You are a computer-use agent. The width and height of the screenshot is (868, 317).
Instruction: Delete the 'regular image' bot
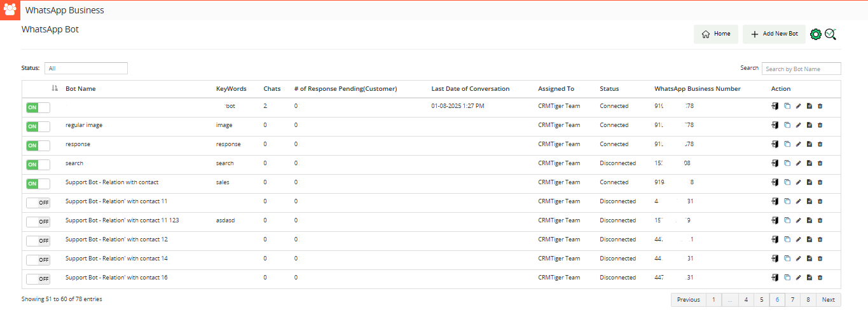click(x=820, y=125)
